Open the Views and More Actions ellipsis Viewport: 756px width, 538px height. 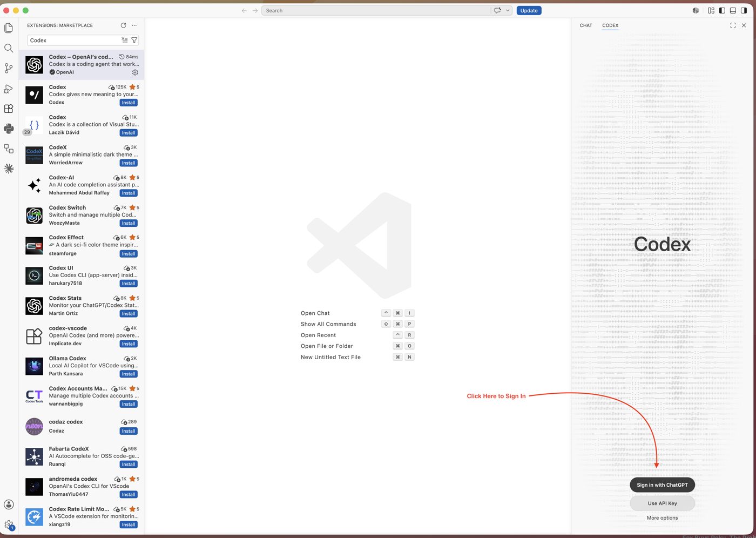tap(134, 25)
